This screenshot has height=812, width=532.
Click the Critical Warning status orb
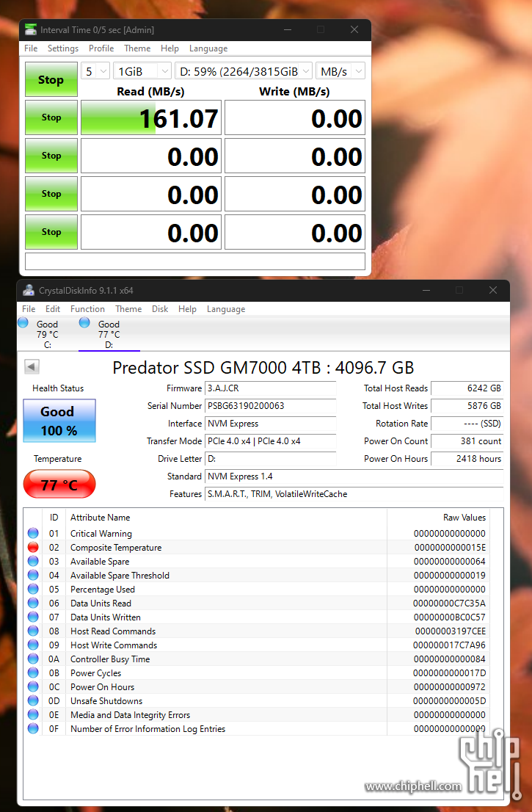(33, 533)
